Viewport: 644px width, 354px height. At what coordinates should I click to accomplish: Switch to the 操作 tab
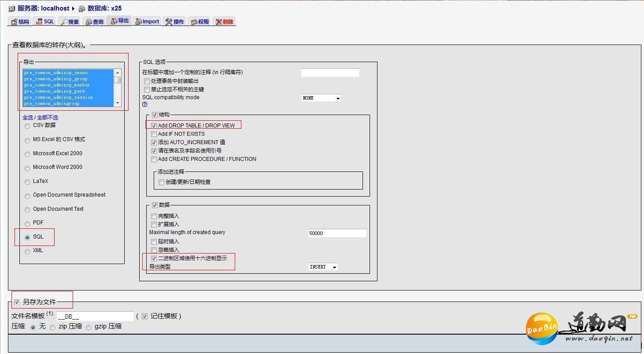pos(175,22)
